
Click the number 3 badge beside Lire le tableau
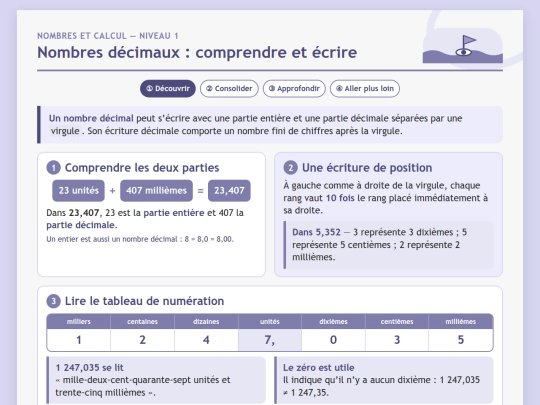(53, 301)
